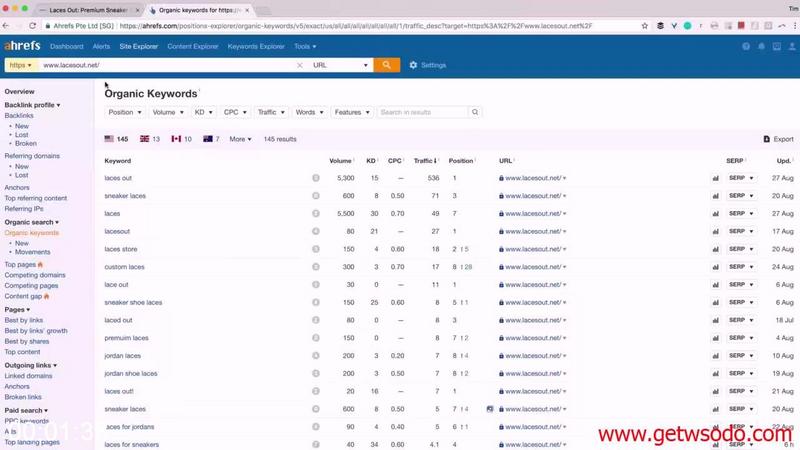Click the Search in results field

click(x=422, y=112)
